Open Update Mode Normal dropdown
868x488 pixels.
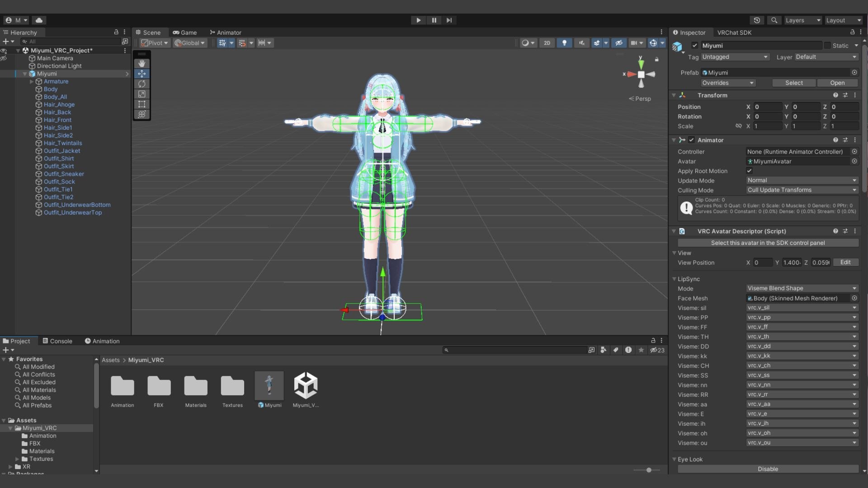(x=802, y=180)
